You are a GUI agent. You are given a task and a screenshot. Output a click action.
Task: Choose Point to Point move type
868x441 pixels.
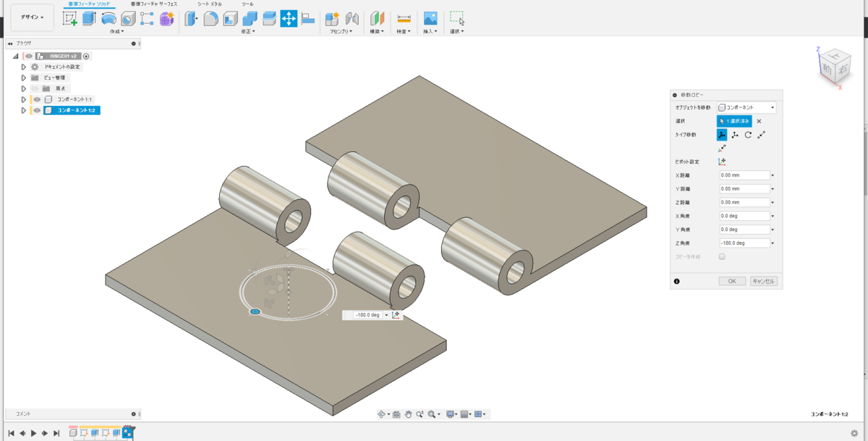coord(761,135)
